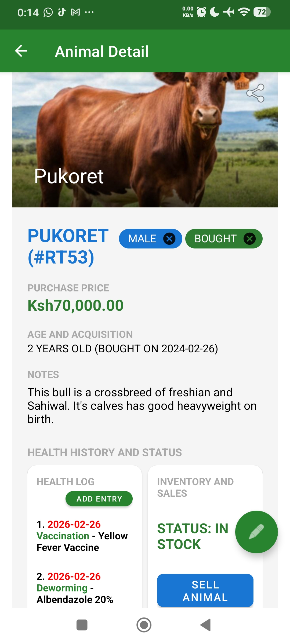The width and height of the screenshot is (290, 644).
Task: Tap the BOUGHT acquisition chip label
Action: pos(215,239)
